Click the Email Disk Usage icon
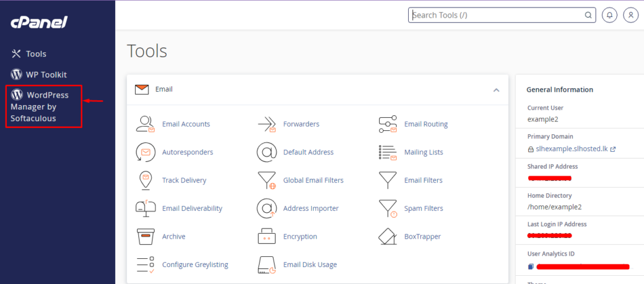 click(x=267, y=265)
